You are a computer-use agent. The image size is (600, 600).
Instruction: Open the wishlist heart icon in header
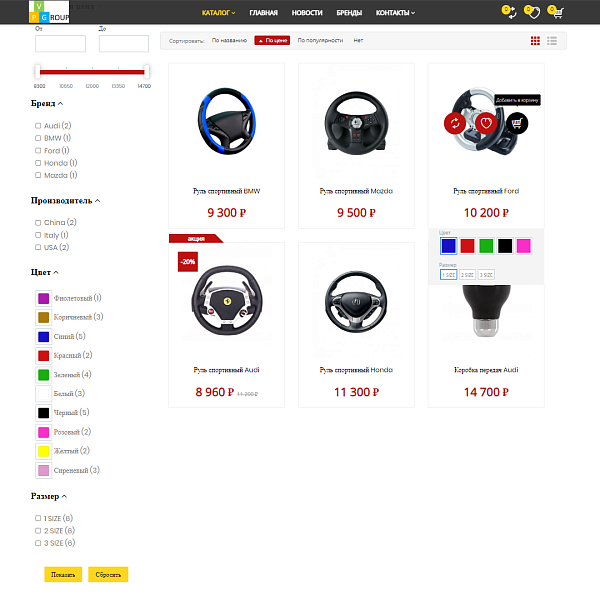coord(532,11)
